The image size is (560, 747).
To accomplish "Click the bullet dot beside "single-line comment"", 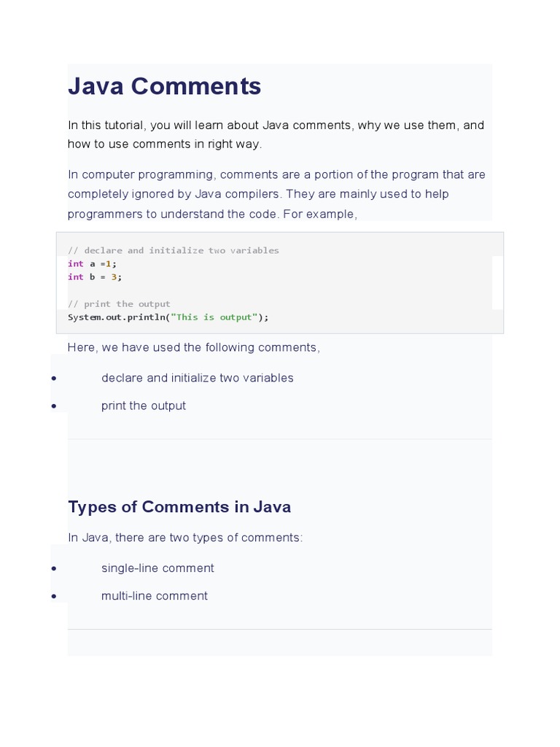I will [55, 569].
